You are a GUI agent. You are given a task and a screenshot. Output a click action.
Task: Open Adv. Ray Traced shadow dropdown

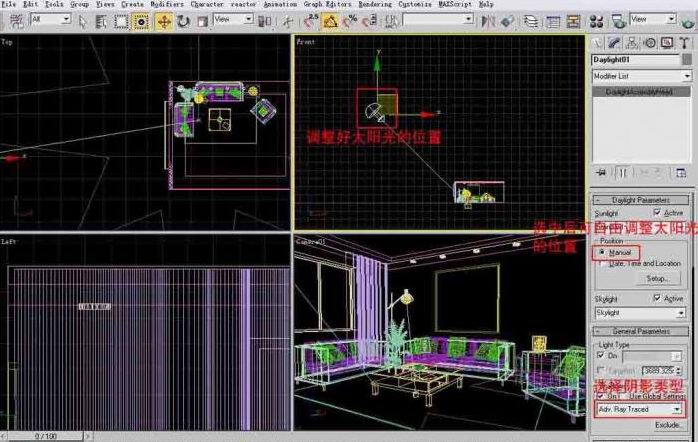(x=639, y=409)
